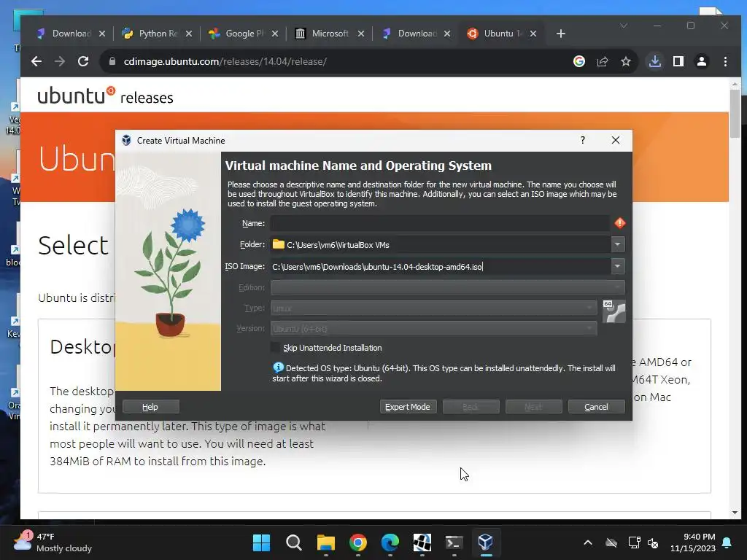Open the terminal icon on taskbar
Screen dimensions: 747x560
click(x=454, y=542)
